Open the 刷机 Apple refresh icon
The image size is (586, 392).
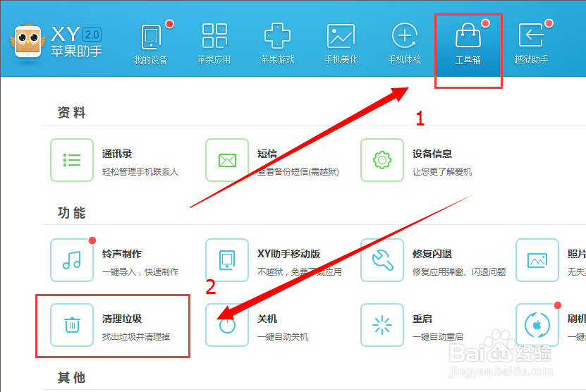pos(537,325)
